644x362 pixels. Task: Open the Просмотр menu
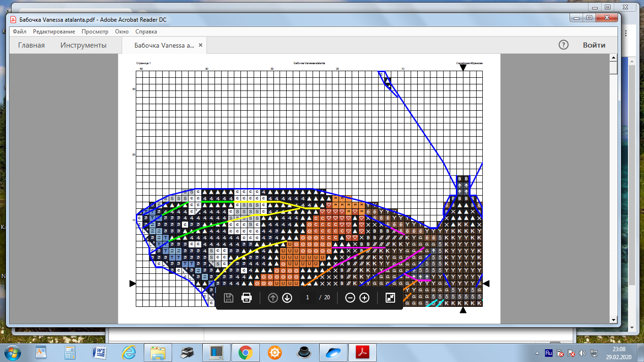[95, 32]
